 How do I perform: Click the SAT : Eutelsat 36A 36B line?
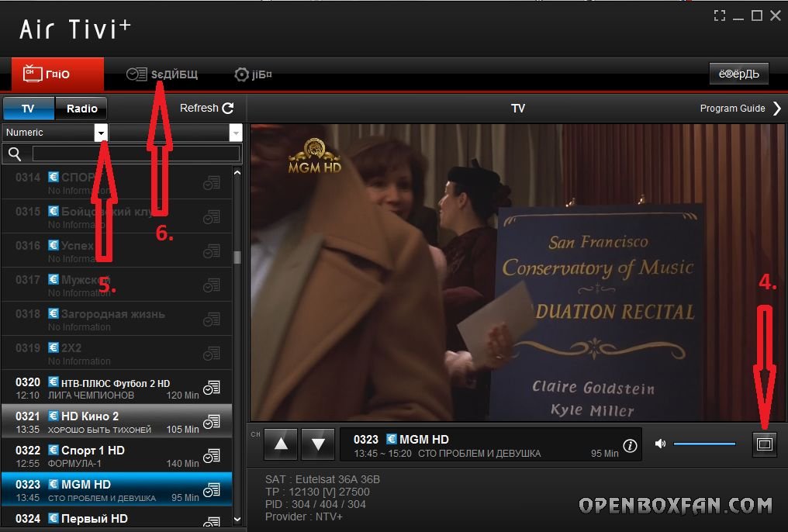pyautogui.click(x=322, y=479)
